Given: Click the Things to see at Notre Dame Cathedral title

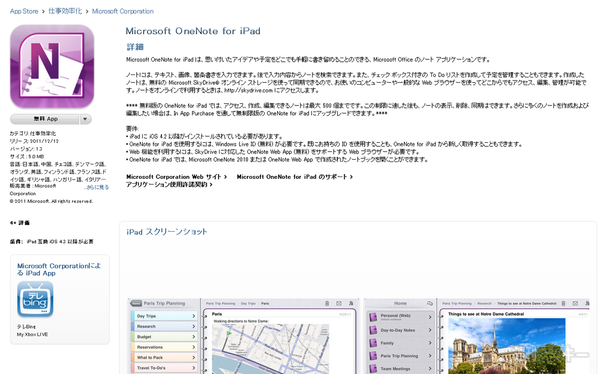Looking at the screenshot, I should click(x=486, y=314).
